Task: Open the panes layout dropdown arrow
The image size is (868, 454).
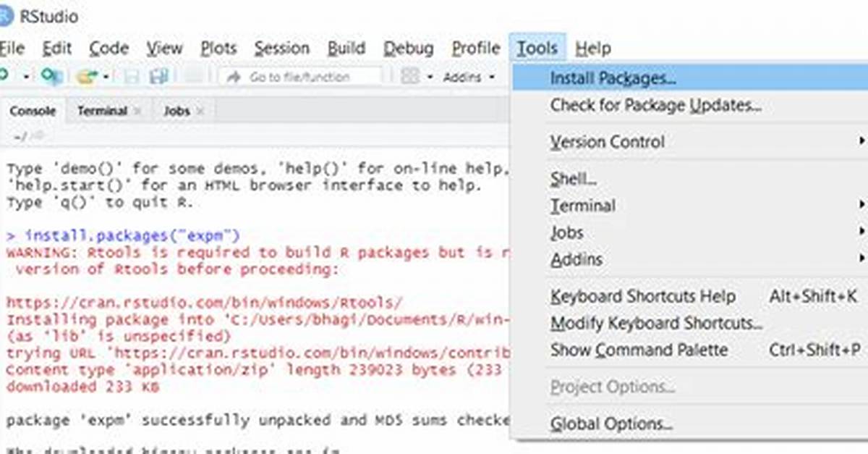Action: 429,77
